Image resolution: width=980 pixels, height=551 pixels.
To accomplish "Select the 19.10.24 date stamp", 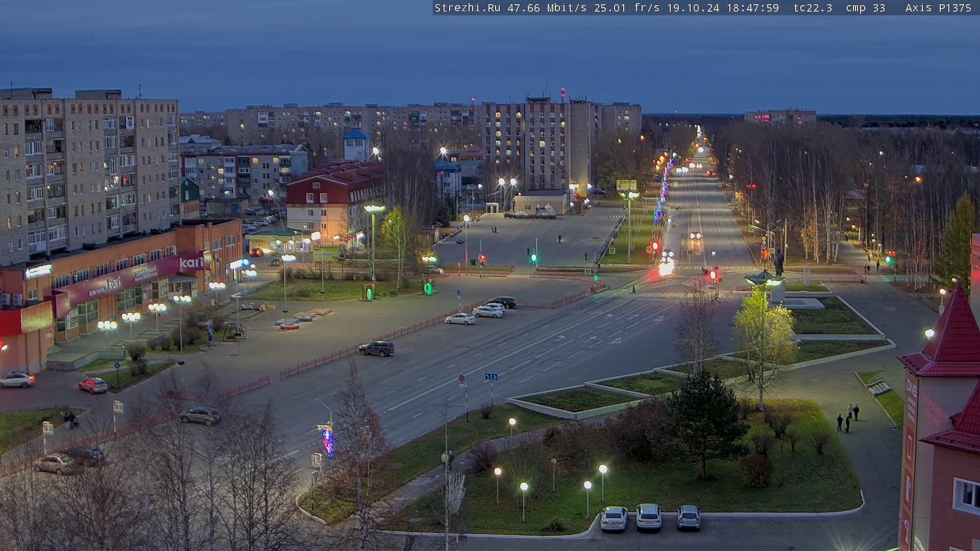I will pyautogui.click(x=693, y=8).
